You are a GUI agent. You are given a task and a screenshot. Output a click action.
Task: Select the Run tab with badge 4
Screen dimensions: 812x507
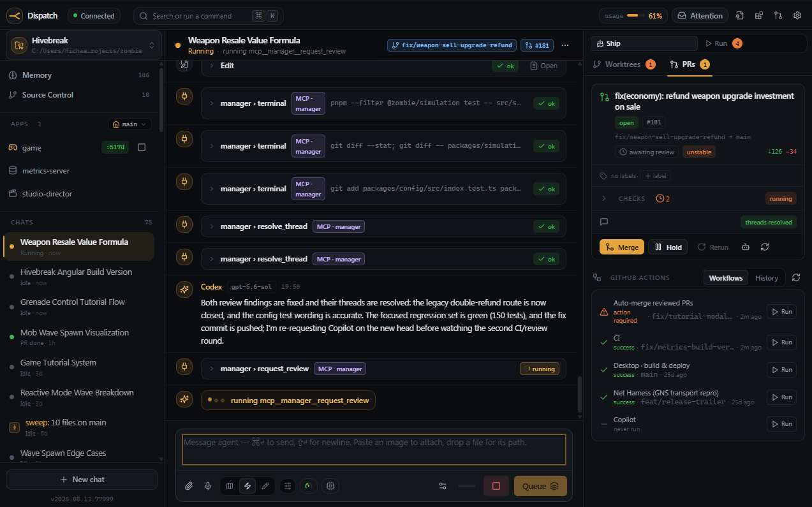tap(723, 43)
